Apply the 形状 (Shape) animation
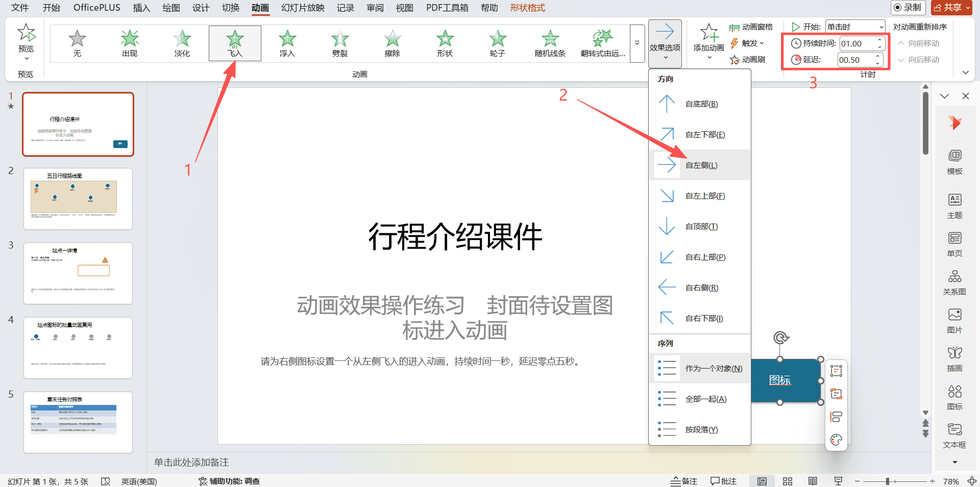Screen dimensions: 980x487 coord(445,43)
